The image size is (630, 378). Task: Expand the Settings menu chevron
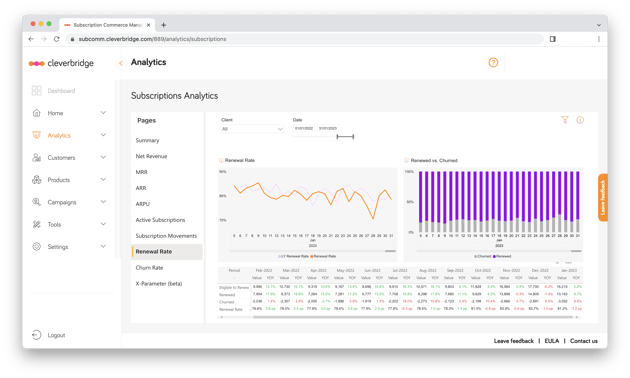pos(103,246)
